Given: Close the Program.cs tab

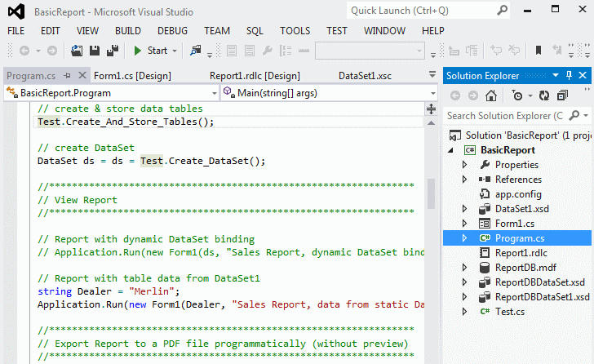Looking at the screenshot, I should (82, 75).
